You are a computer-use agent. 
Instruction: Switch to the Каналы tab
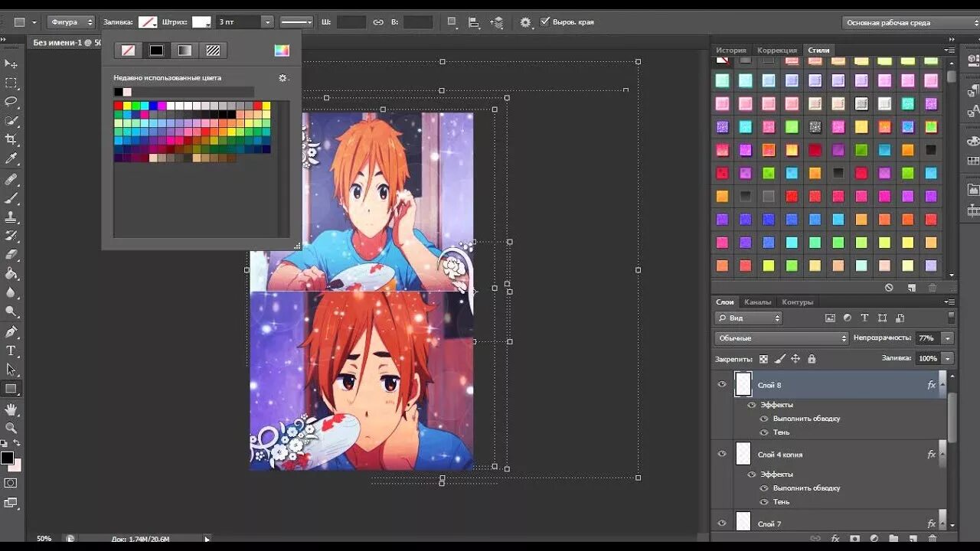(x=757, y=302)
